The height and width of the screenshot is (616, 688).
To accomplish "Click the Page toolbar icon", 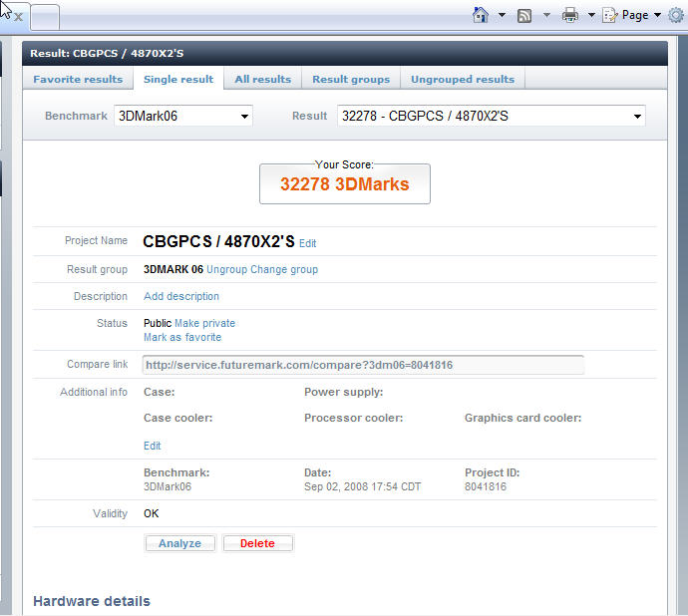I will click(x=610, y=15).
